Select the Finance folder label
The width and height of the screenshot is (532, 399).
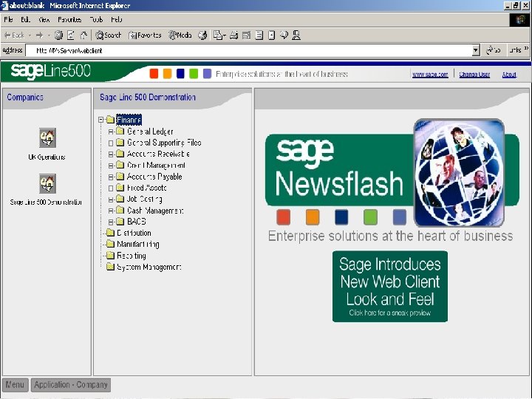point(129,120)
